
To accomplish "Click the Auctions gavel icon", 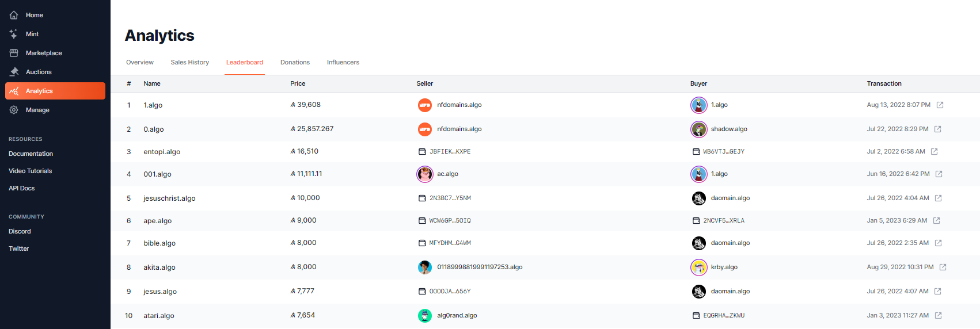I will click(x=14, y=72).
